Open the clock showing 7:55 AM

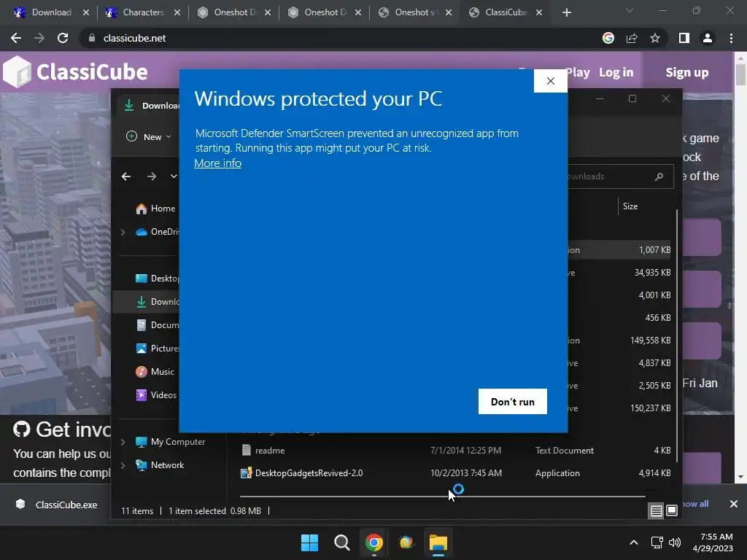pyautogui.click(x=713, y=542)
